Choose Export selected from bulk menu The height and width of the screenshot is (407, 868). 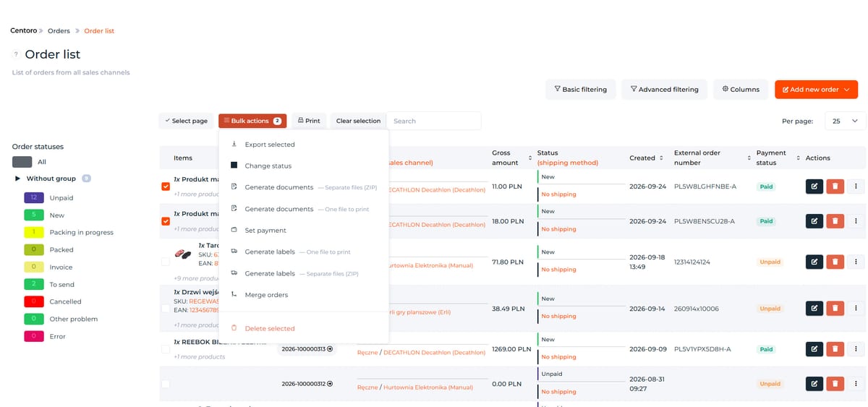tap(304, 145)
